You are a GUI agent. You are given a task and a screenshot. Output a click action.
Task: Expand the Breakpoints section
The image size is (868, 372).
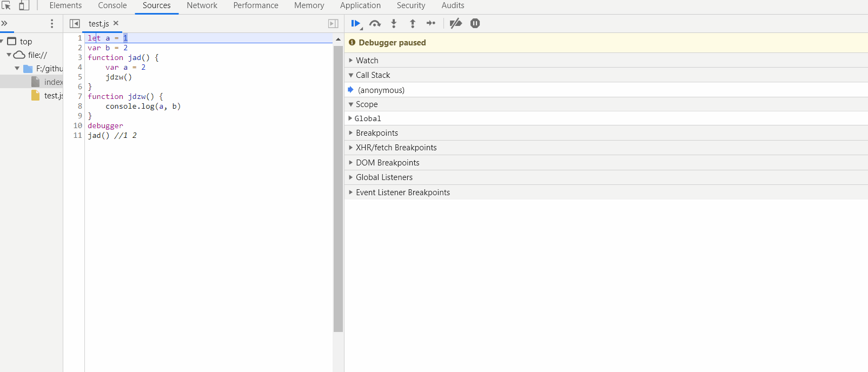pos(606,133)
